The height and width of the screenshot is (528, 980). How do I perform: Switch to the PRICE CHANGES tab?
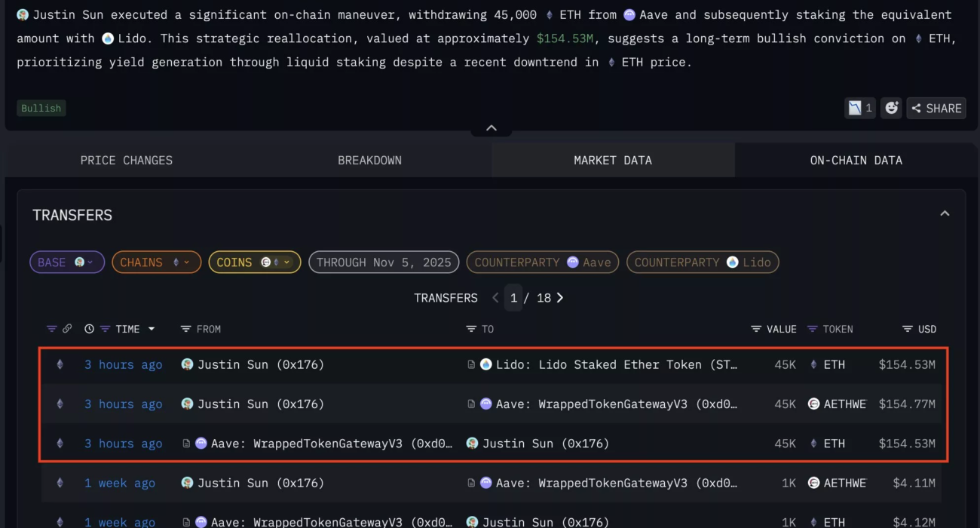pos(127,160)
